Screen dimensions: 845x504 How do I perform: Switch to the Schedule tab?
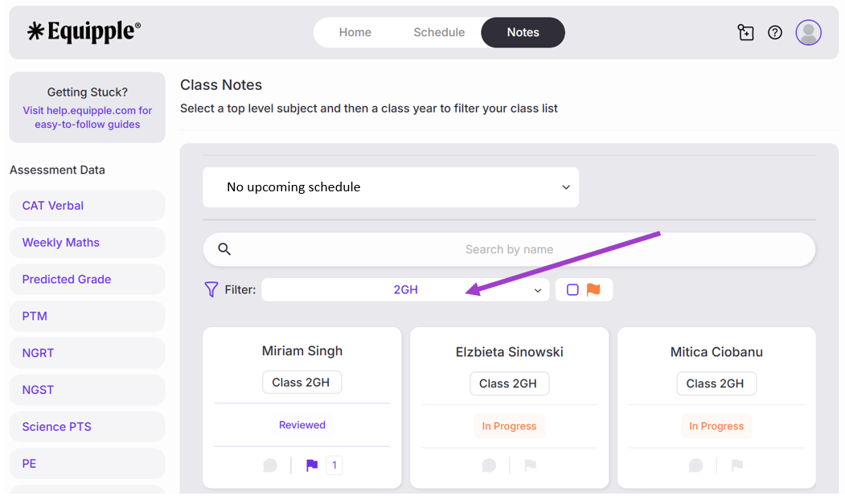coord(439,32)
